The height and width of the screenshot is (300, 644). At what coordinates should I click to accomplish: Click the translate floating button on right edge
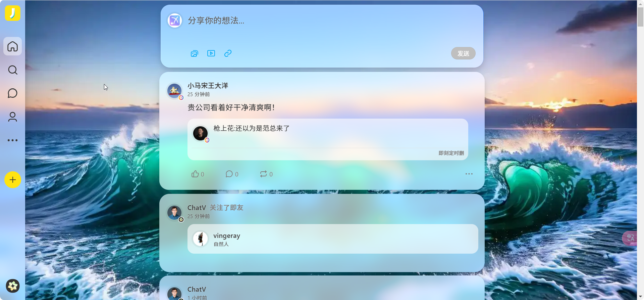tap(631, 238)
